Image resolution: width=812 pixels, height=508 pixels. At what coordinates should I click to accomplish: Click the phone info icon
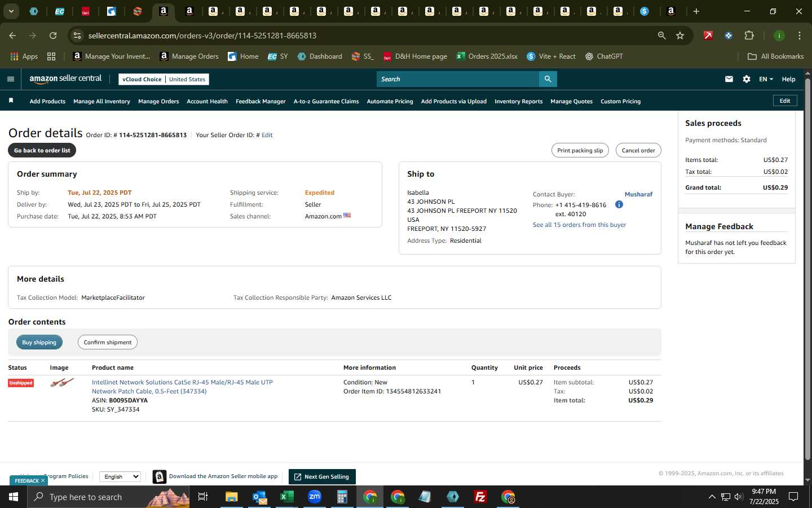pos(619,204)
